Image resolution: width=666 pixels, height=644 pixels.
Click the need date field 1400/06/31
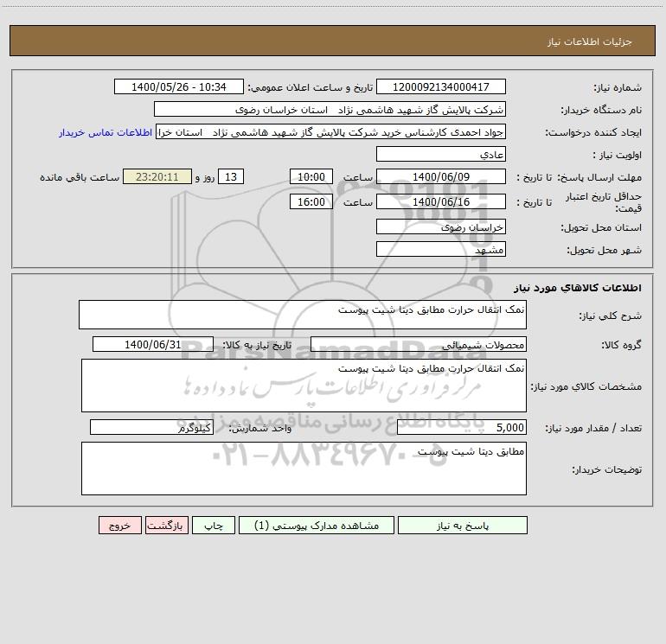point(153,344)
